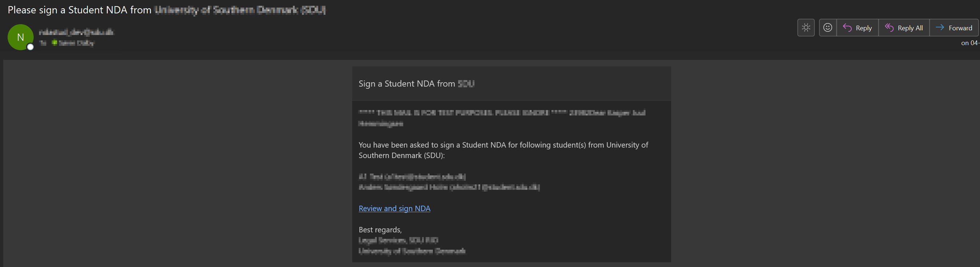Click the curved arrow icon on Reply

click(847, 28)
